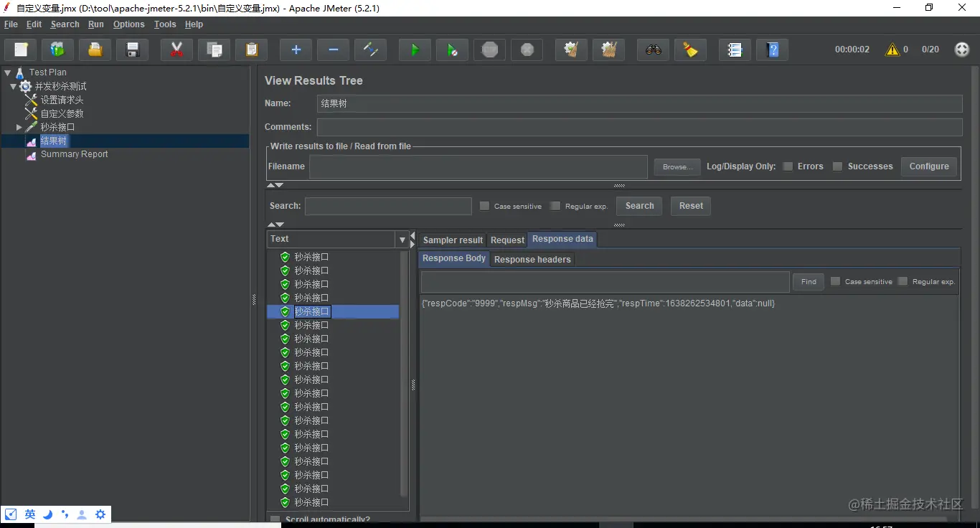Image resolution: width=980 pixels, height=528 pixels.
Task: Open the Text renderer dropdown
Action: pos(402,239)
